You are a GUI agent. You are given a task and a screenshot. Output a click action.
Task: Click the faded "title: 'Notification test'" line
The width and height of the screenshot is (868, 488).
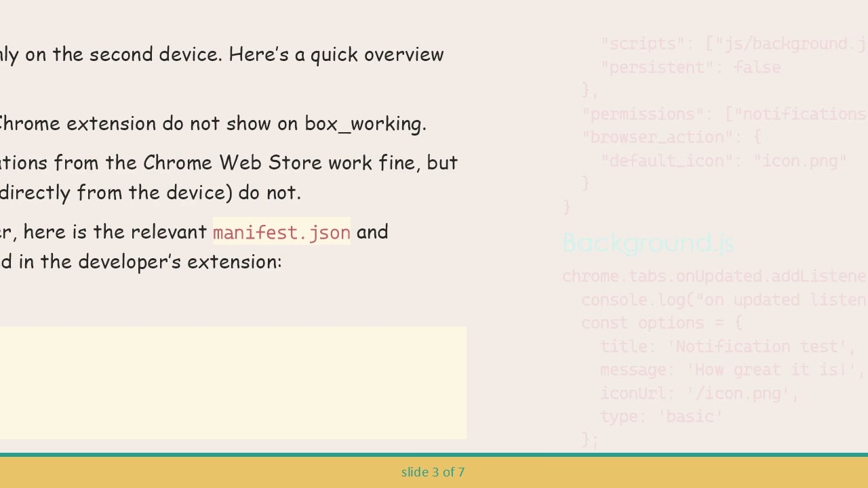pos(728,347)
